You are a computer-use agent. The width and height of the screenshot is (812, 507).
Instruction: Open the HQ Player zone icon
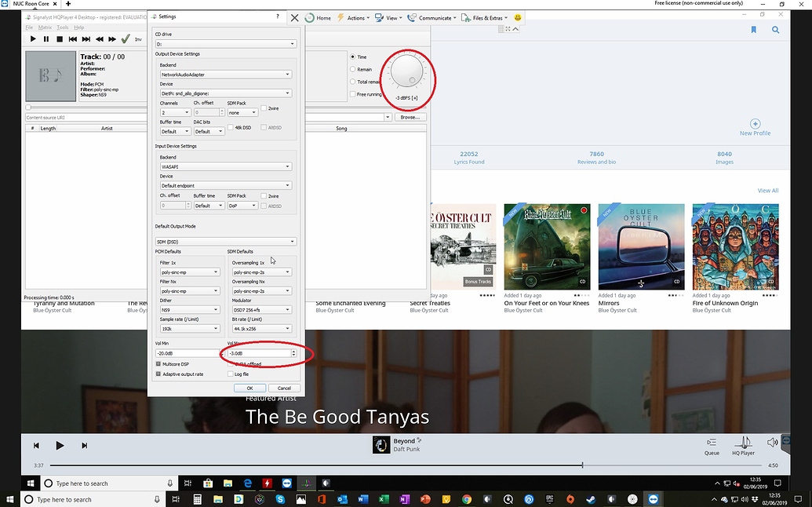tap(743, 443)
